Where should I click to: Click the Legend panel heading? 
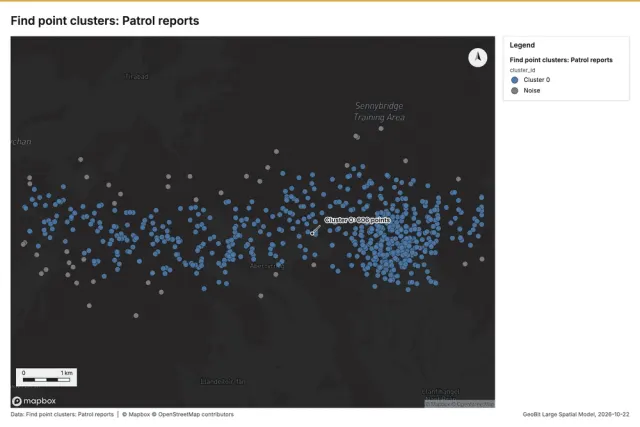(522, 45)
